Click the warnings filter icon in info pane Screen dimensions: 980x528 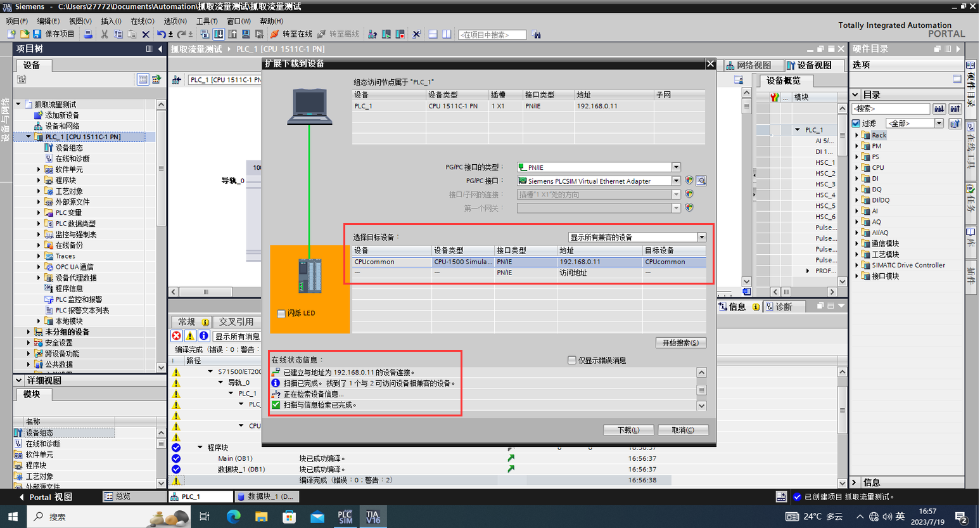[x=190, y=336]
